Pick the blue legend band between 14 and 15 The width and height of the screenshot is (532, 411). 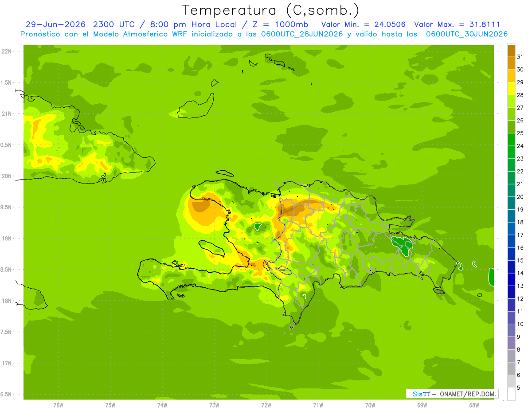coord(511,267)
